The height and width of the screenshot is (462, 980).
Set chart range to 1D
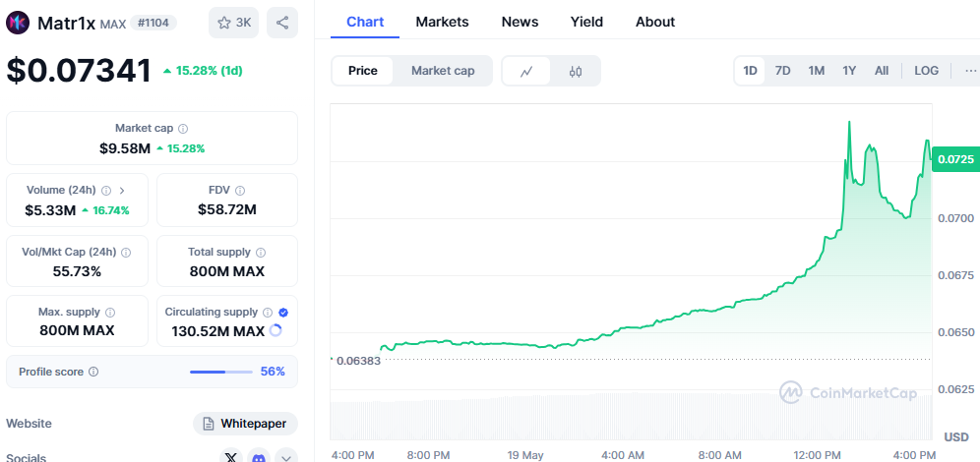point(750,71)
